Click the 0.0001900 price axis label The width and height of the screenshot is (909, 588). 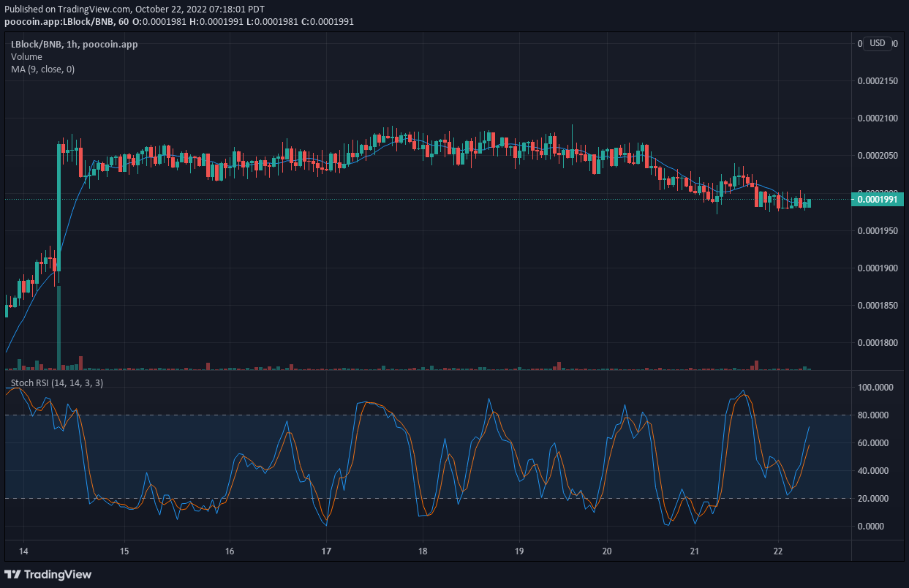(878, 268)
